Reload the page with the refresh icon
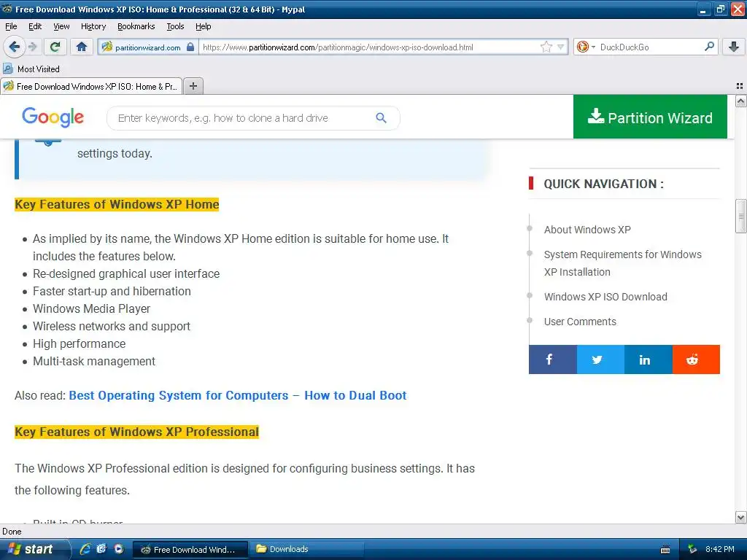The width and height of the screenshot is (747, 560). pyautogui.click(x=55, y=47)
